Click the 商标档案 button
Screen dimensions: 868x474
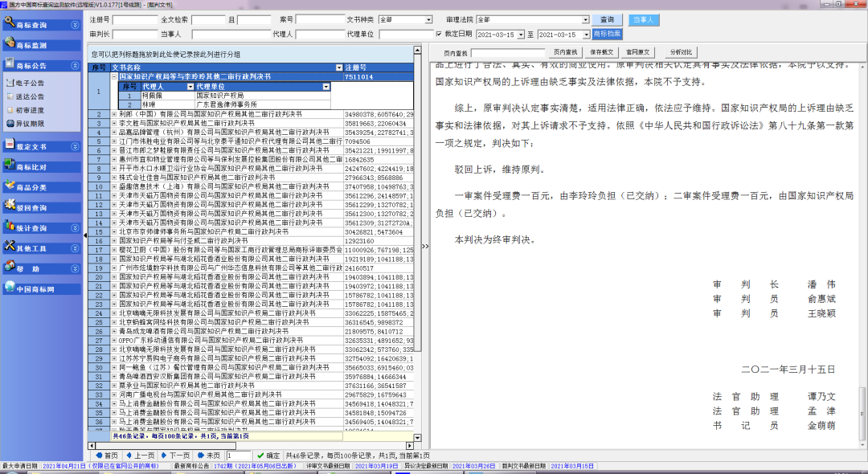[x=608, y=35]
